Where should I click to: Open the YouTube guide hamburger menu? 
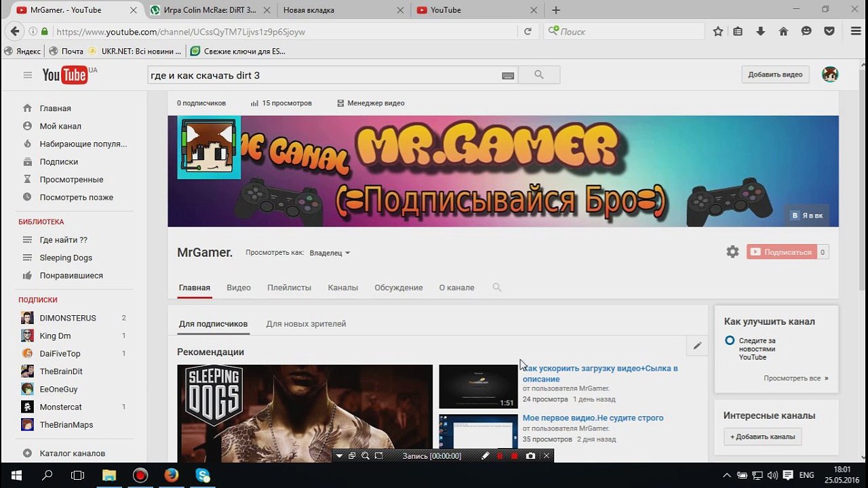(28, 75)
